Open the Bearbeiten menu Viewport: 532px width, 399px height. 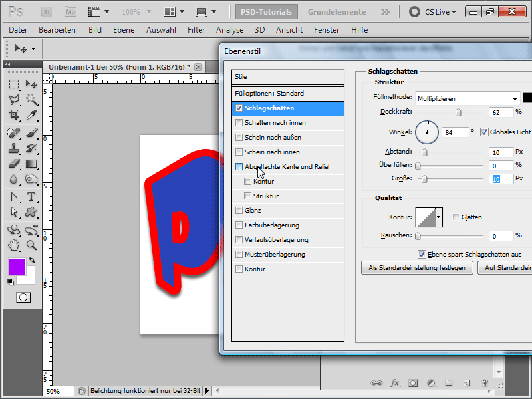click(x=57, y=30)
